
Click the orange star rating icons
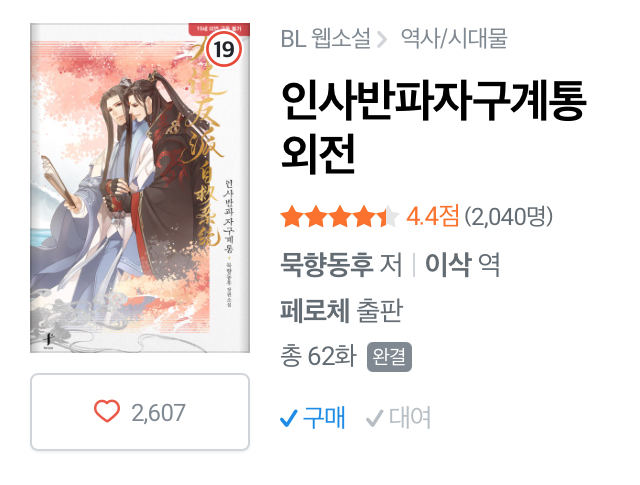(x=340, y=217)
